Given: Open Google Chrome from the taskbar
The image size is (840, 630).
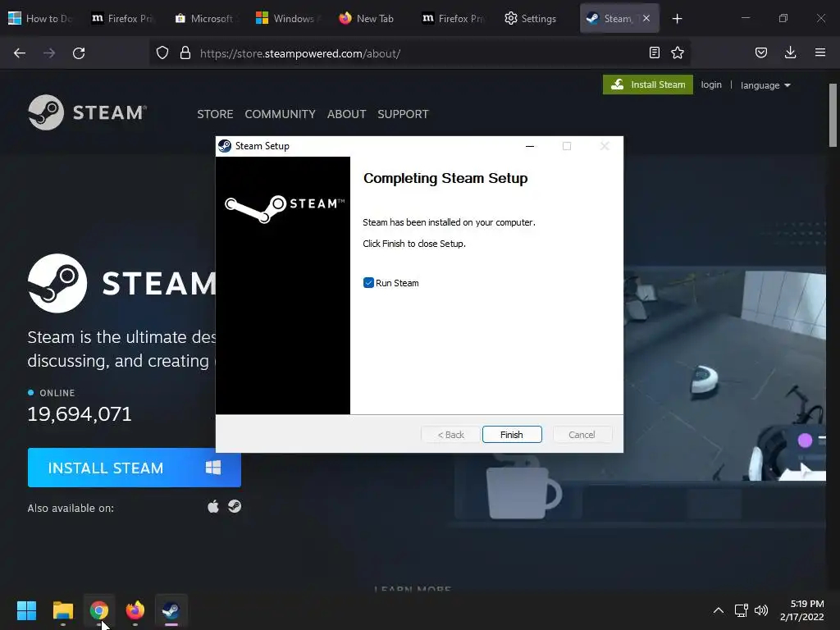Looking at the screenshot, I should tap(99, 610).
